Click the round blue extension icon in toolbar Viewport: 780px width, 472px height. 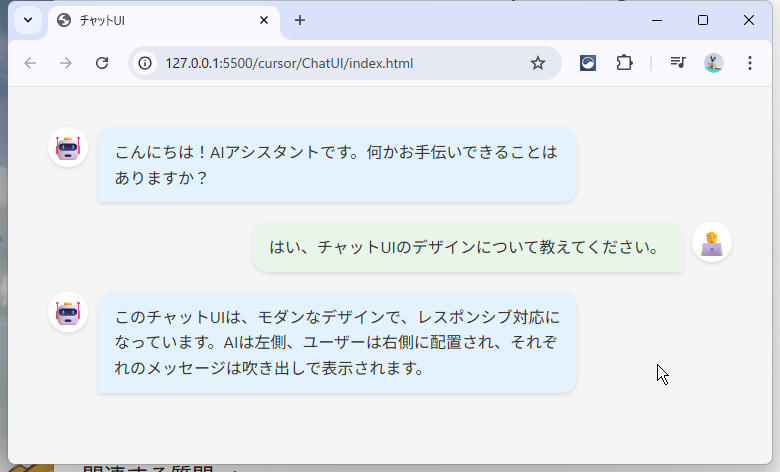[x=589, y=63]
